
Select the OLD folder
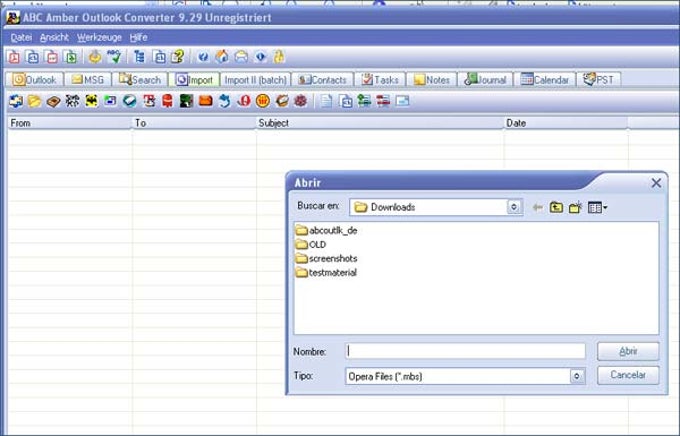coord(311,245)
